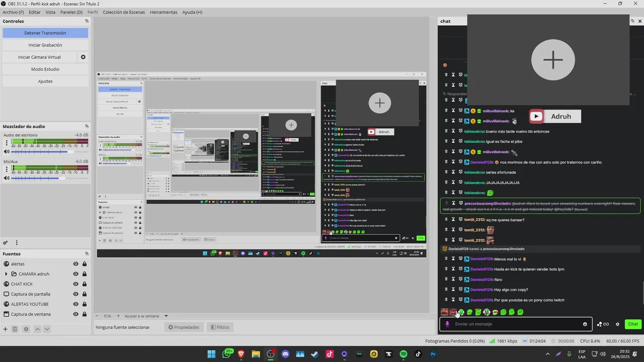Unlock the Captura de ventana source
Image resolution: width=644 pixels, height=362 pixels.
coord(85,314)
